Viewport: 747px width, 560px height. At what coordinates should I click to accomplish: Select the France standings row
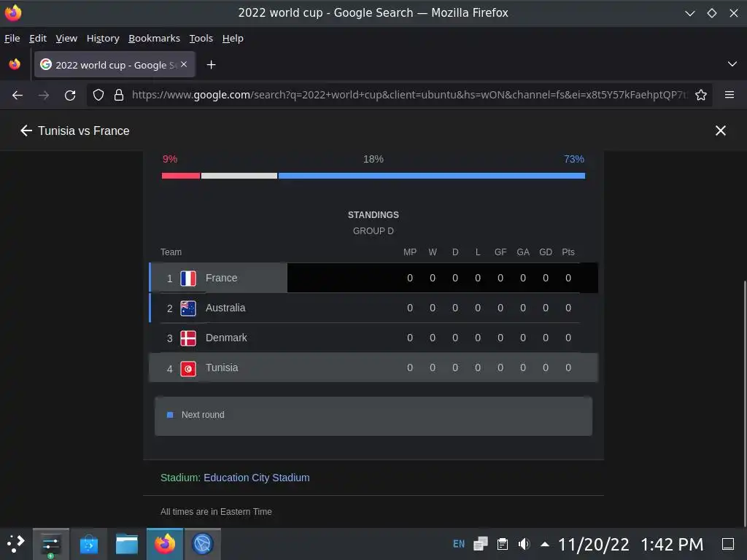pos(373,278)
